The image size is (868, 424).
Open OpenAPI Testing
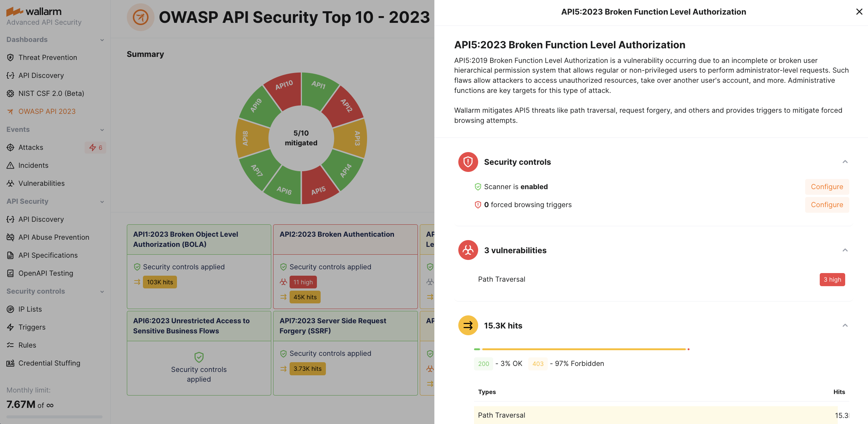pyautogui.click(x=46, y=273)
